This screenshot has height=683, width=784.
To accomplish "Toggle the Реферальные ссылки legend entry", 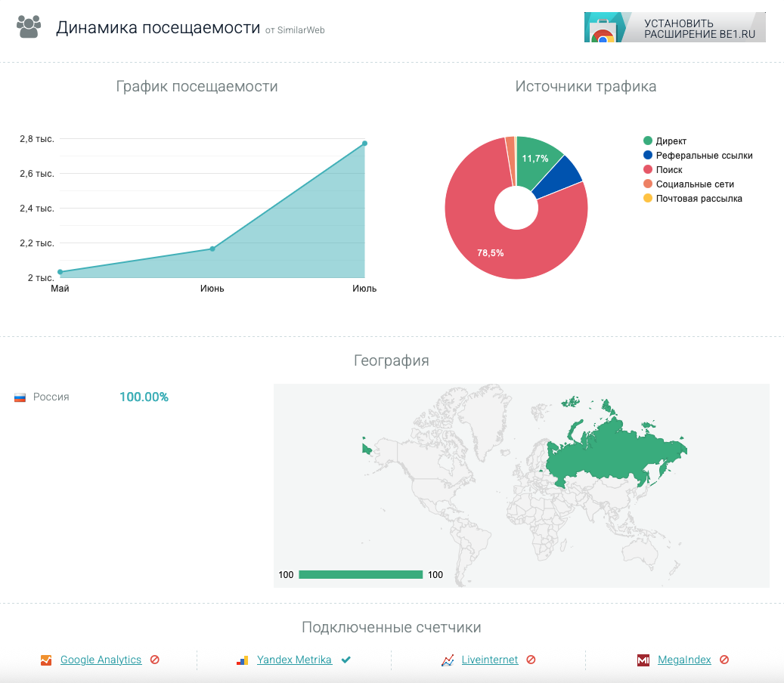I will pyautogui.click(x=698, y=156).
